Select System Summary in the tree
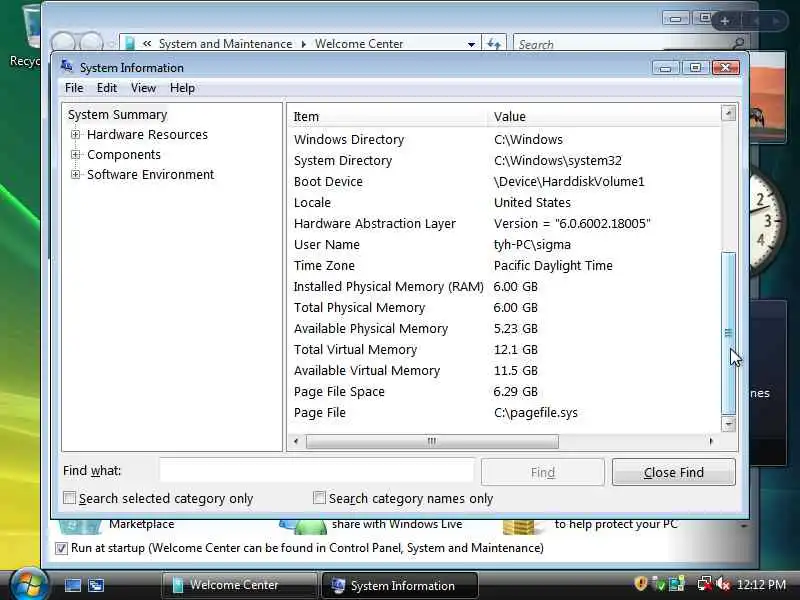Image resolution: width=800 pixels, height=600 pixels. coord(117,115)
